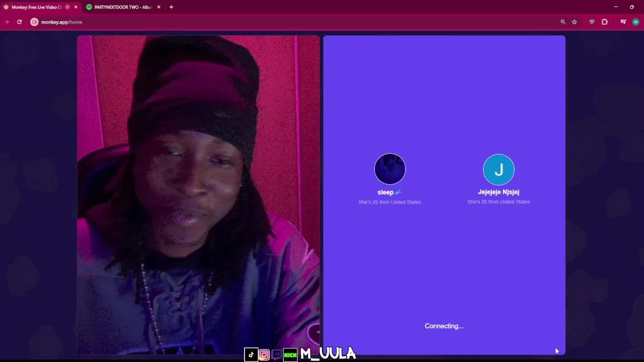Open the zoom magnifier in address bar
The width and height of the screenshot is (644, 362).
[x=563, y=22]
